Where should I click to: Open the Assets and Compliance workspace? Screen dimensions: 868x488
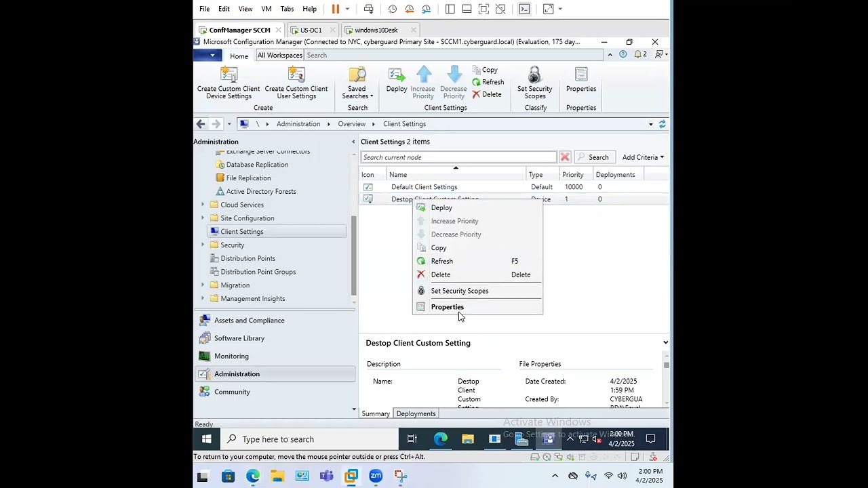pos(275,320)
